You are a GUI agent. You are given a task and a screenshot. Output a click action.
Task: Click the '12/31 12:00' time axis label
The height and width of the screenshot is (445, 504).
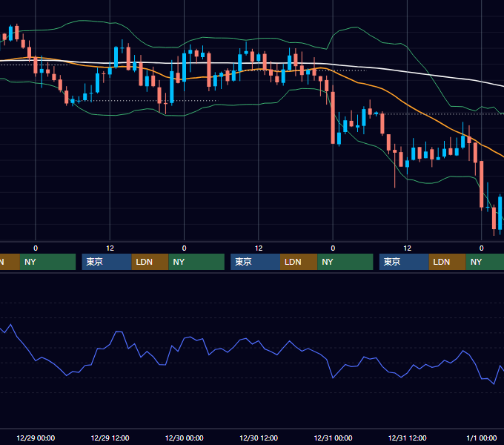click(x=407, y=438)
